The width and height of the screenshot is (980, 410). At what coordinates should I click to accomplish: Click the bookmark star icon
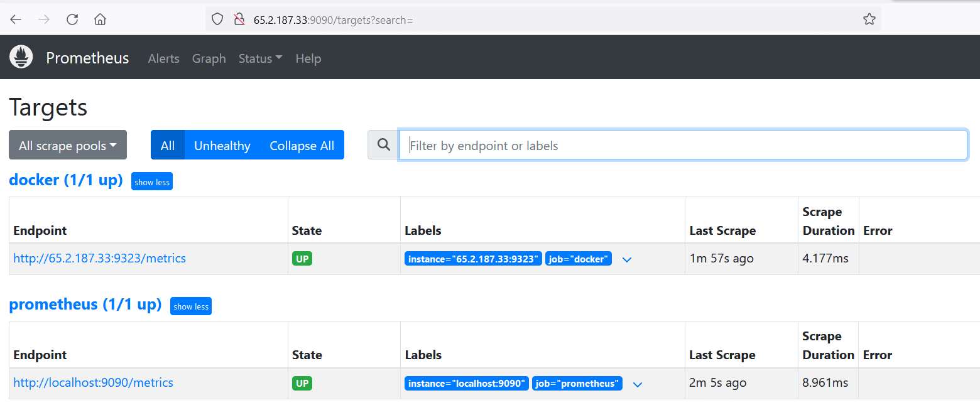(869, 19)
